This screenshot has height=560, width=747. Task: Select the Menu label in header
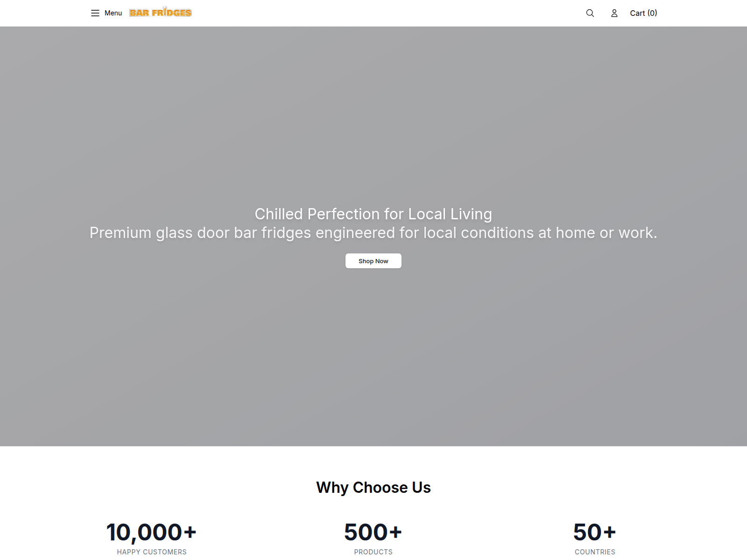point(113,13)
